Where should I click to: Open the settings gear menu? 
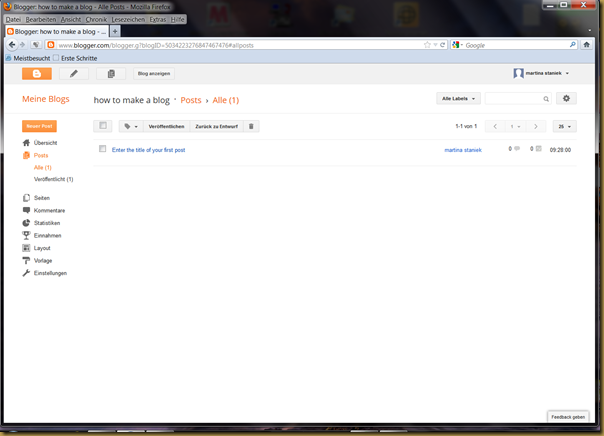tap(566, 98)
